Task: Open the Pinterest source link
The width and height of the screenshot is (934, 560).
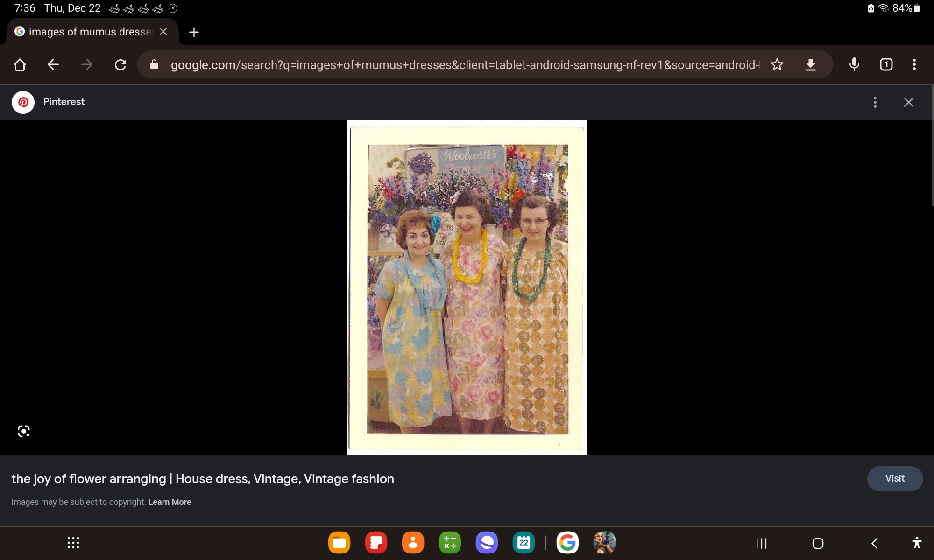Action: coord(64,102)
